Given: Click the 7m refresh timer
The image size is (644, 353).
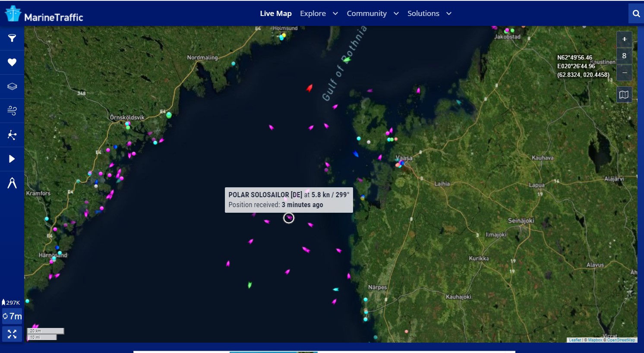Looking at the screenshot, I should (12, 316).
